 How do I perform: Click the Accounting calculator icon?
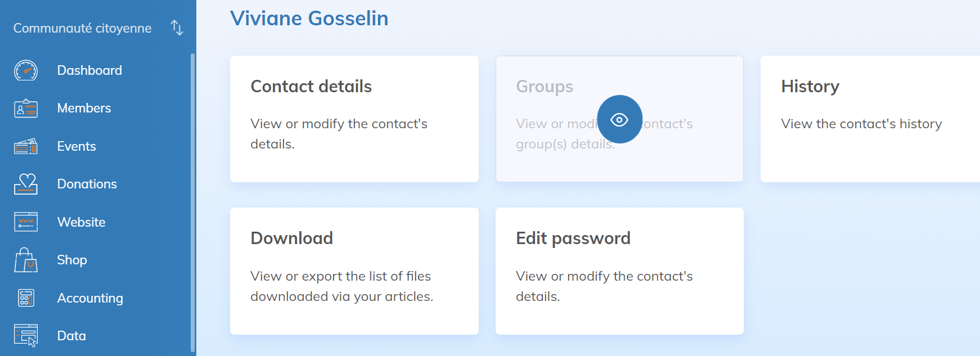(26, 298)
